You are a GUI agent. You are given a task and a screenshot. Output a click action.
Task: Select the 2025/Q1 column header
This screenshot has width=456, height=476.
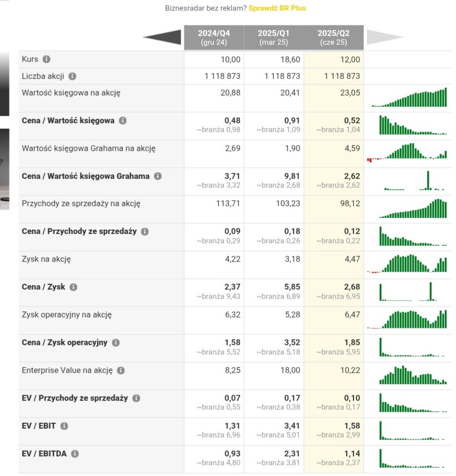tap(274, 38)
